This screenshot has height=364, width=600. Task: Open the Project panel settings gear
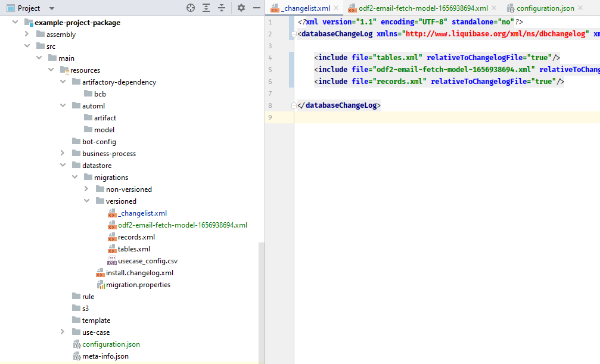point(241,8)
